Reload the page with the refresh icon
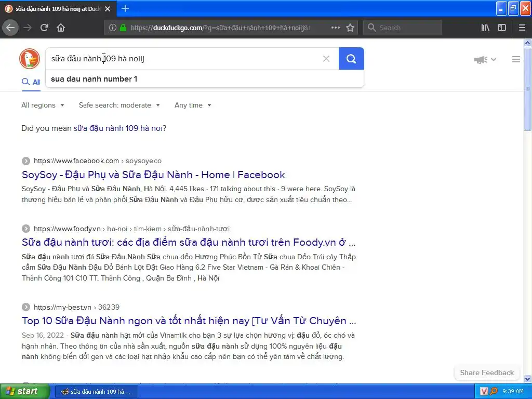This screenshot has width=532, height=399. (44, 28)
